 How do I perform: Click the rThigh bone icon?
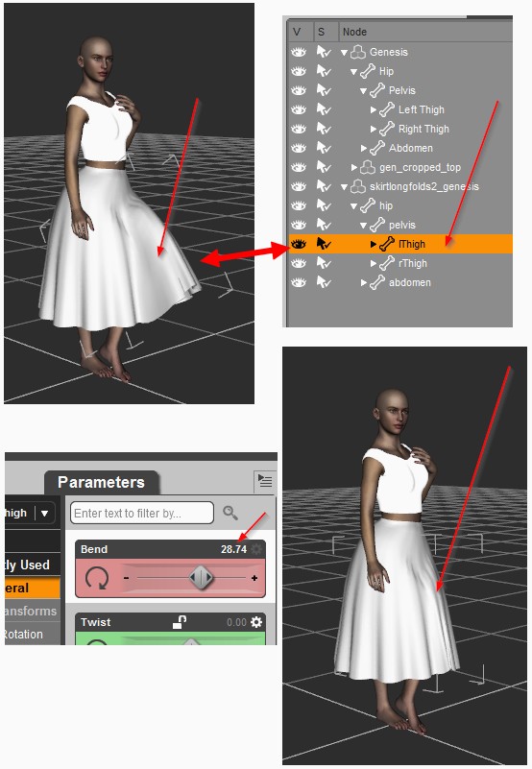point(387,263)
